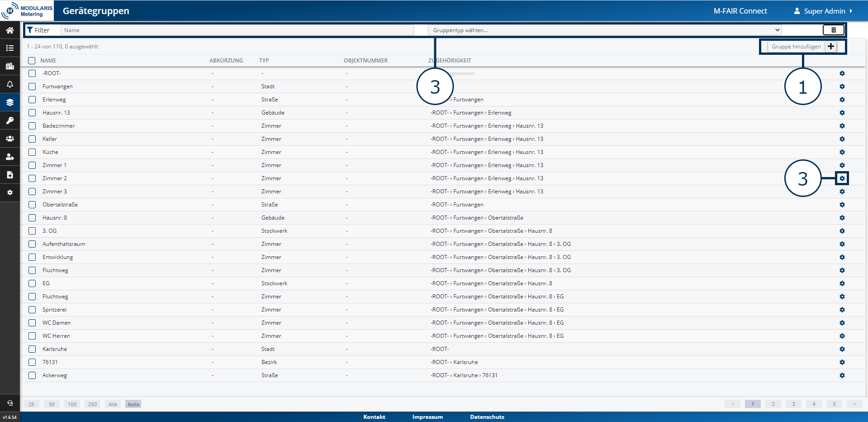Screen dimensions: 868x422
Task: Expand the Super Admin user menu
Action: coord(824,11)
